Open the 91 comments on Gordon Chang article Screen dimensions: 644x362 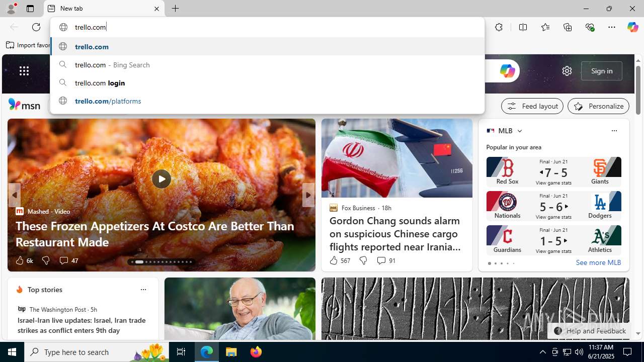[386, 260]
